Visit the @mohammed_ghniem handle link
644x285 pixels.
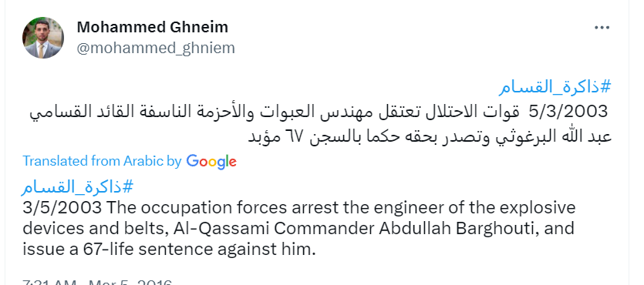pos(156,48)
